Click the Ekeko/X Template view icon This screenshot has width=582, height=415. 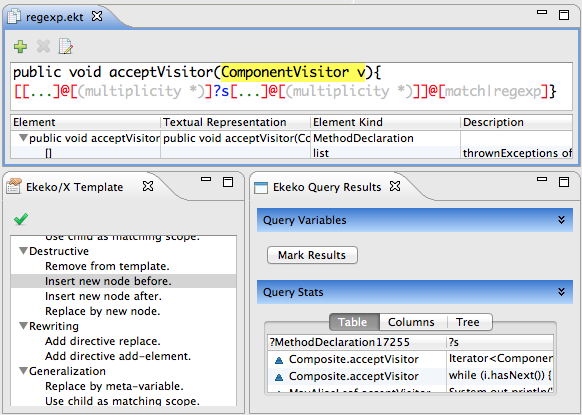point(13,186)
